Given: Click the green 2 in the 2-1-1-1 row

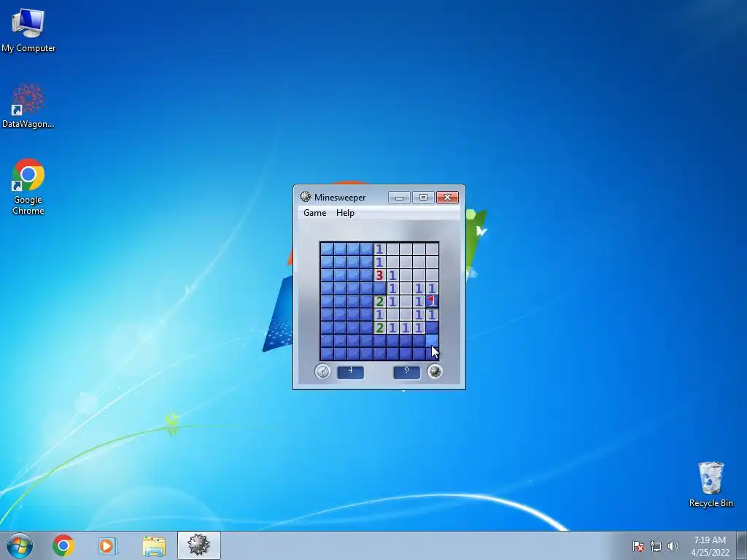Looking at the screenshot, I should [379, 327].
